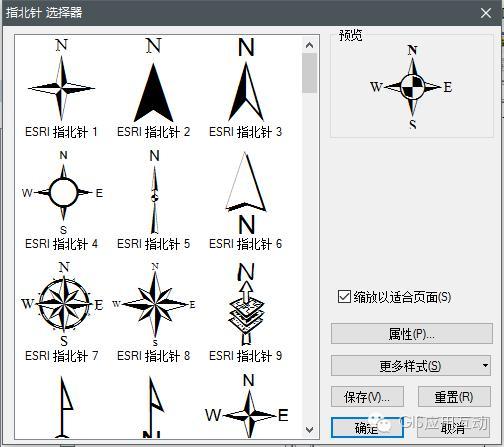Viewport: 504px width, 447px height.
Task: Select the flag arrow with N at its base
Action: (x=154, y=407)
